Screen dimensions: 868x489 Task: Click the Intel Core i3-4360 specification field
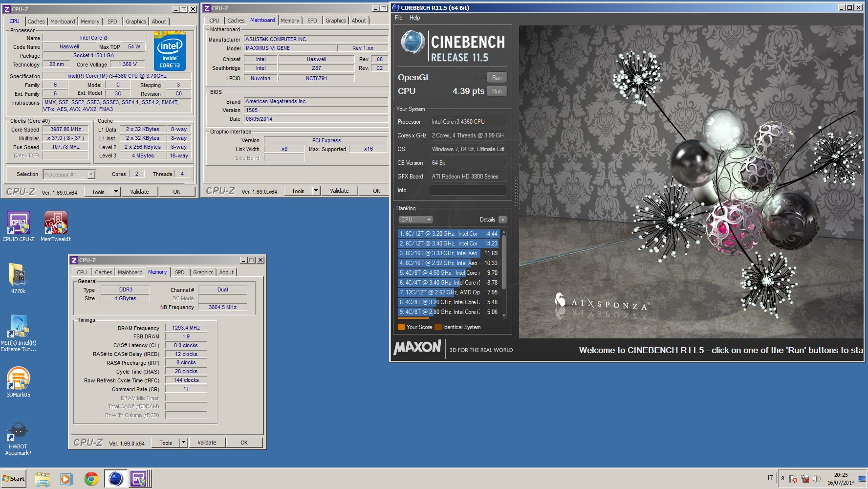tap(117, 76)
